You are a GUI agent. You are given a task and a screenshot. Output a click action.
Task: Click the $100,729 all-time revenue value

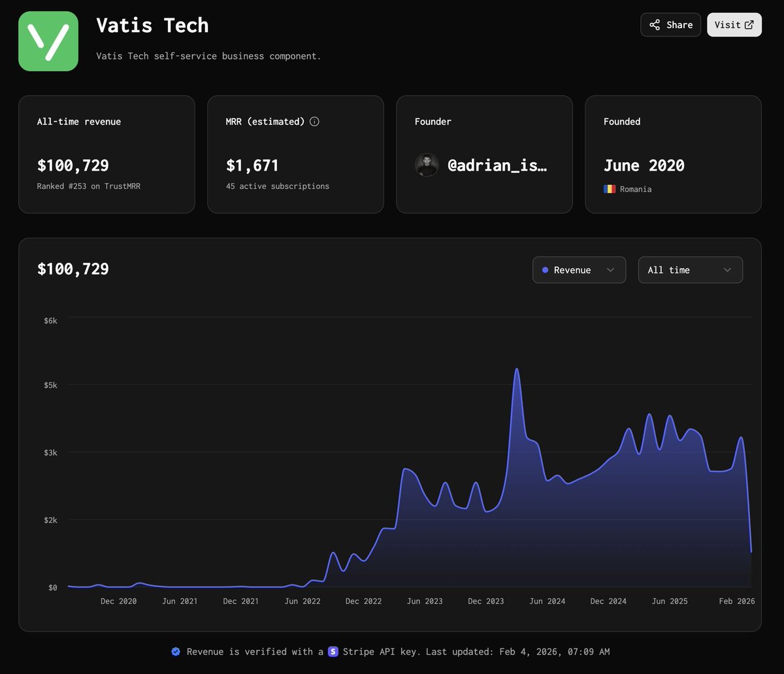[73, 165]
